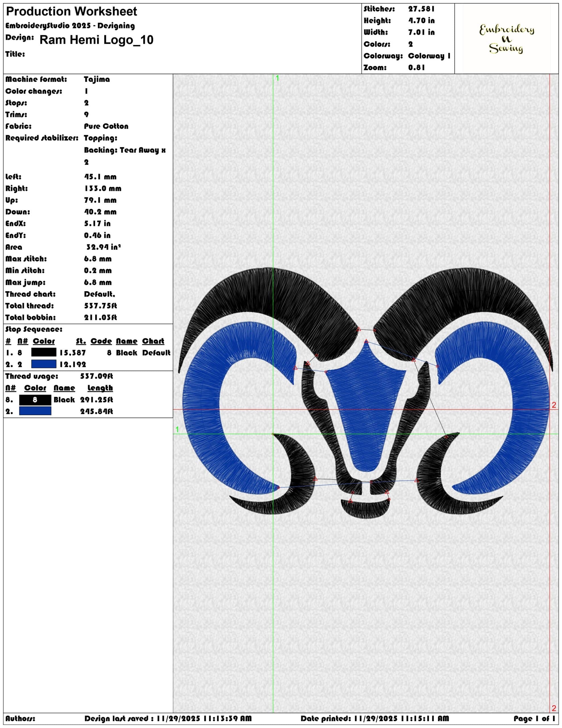Click the Machine format value 'Tajima'
562x728 pixels.
pos(97,79)
